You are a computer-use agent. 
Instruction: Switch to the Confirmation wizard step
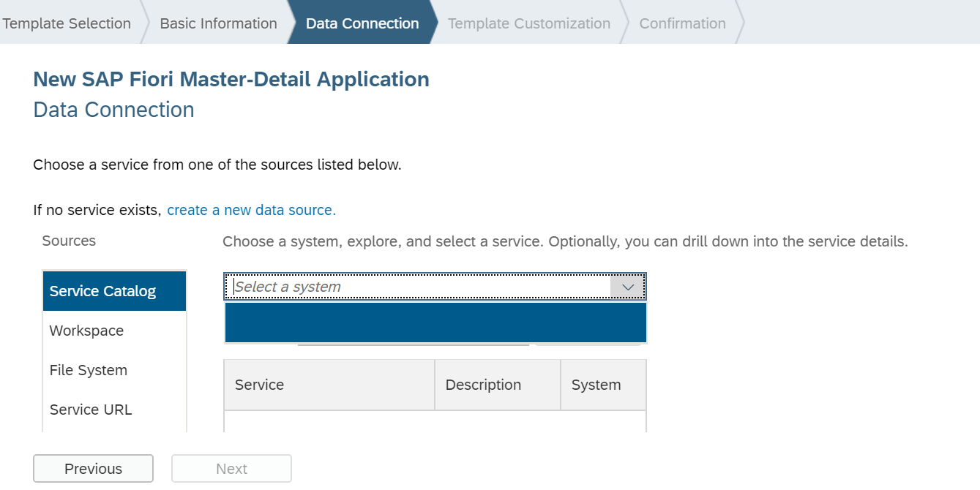pos(682,23)
